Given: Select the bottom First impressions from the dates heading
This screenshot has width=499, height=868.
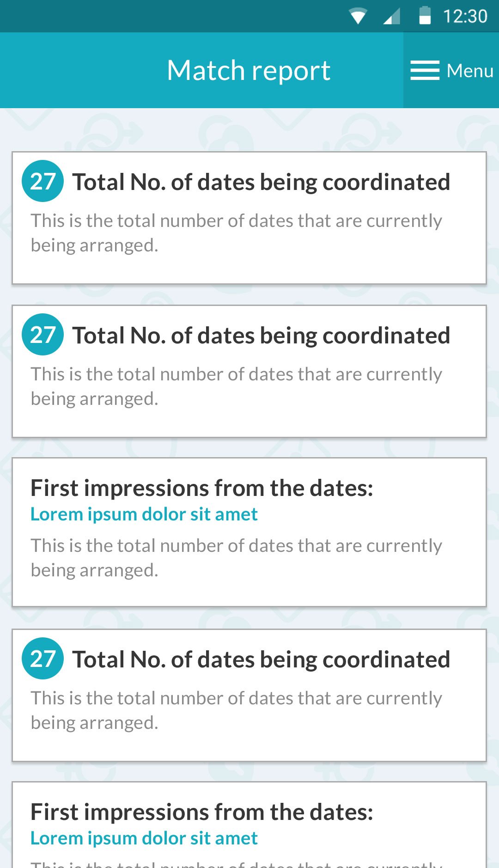Looking at the screenshot, I should 202,812.
